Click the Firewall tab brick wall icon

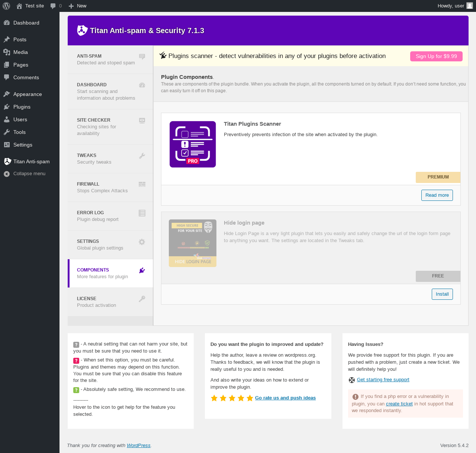click(142, 184)
